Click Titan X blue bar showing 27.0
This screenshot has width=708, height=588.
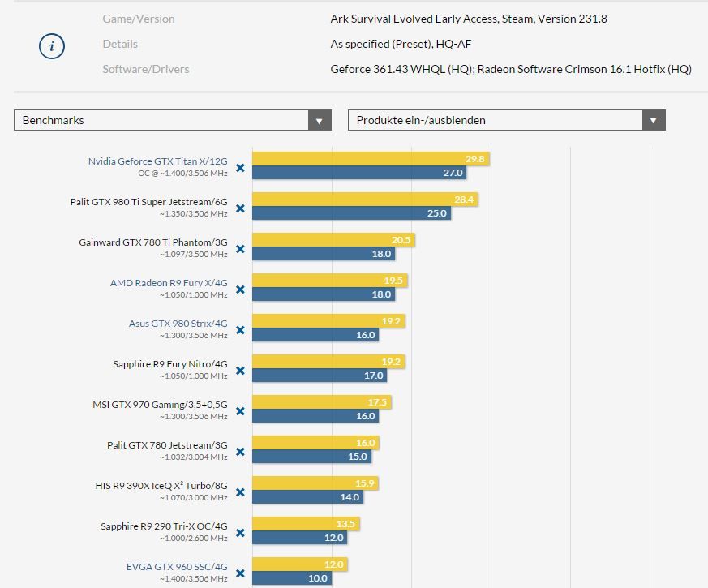(x=359, y=173)
